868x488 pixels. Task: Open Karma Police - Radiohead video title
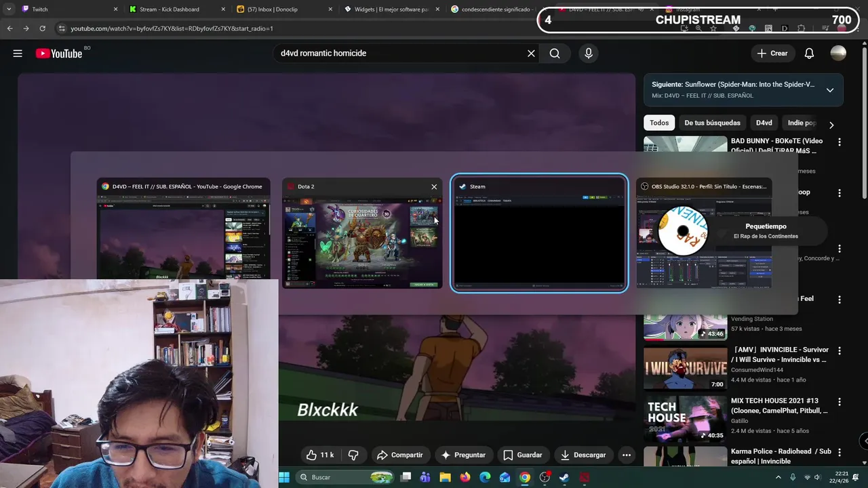click(781, 456)
